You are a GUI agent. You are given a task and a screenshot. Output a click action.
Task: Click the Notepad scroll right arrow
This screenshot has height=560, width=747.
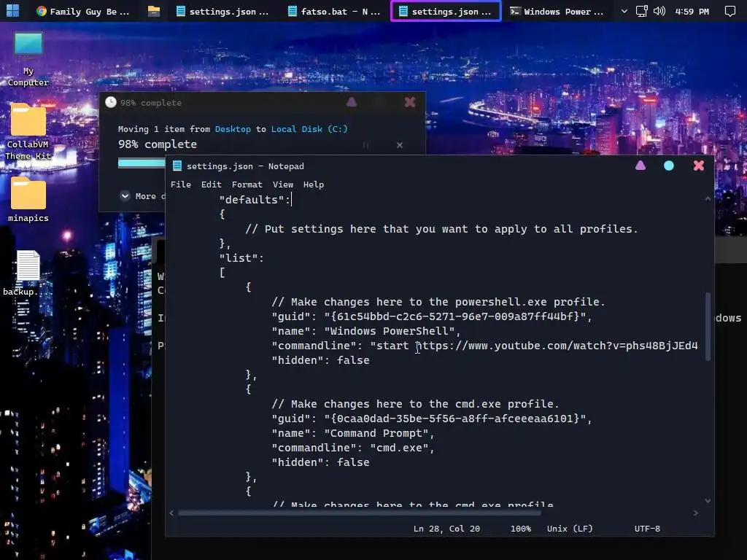click(x=695, y=513)
